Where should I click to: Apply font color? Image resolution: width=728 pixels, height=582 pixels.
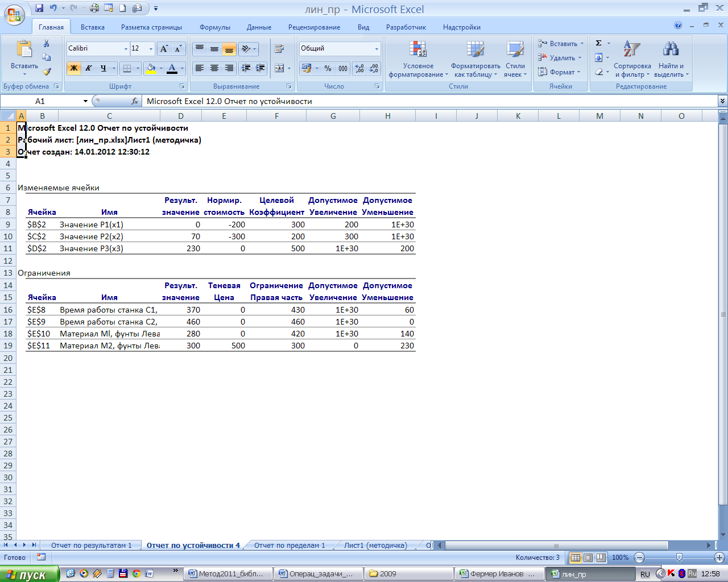pyautogui.click(x=172, y=68)
